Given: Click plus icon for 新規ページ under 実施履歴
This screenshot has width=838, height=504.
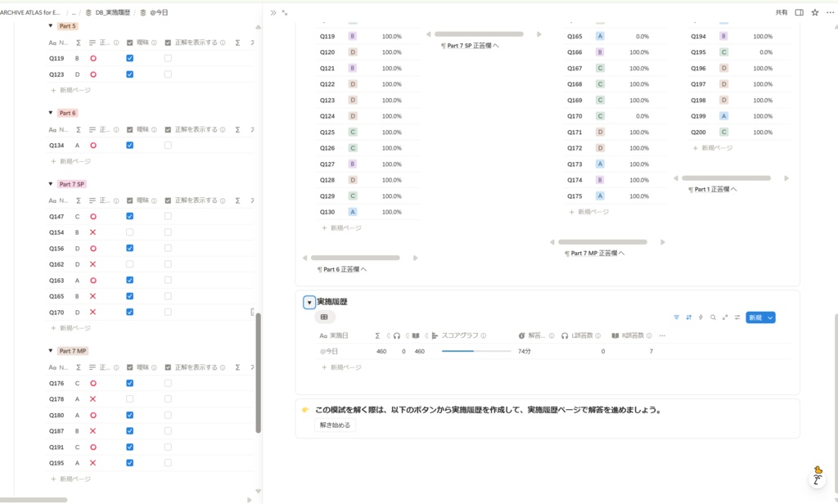Looking at the screenshot, I should pyautogui.click(x=324, y=367).
